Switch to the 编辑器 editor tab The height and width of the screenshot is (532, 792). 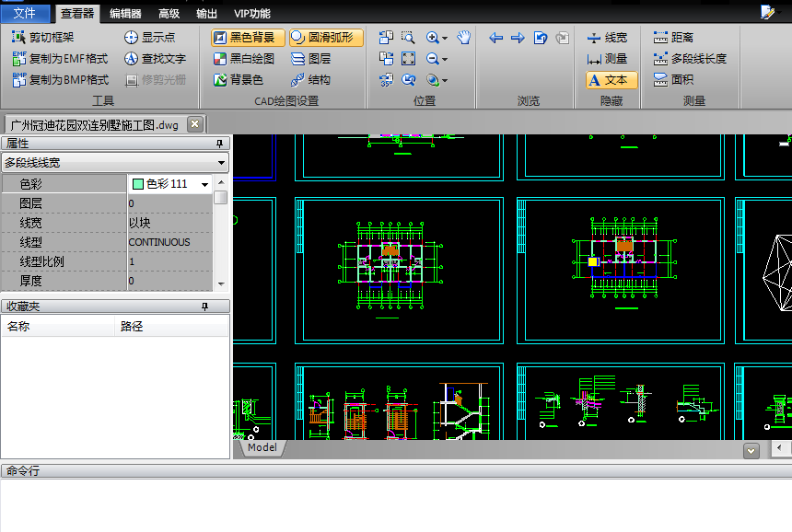pos(126,14)
